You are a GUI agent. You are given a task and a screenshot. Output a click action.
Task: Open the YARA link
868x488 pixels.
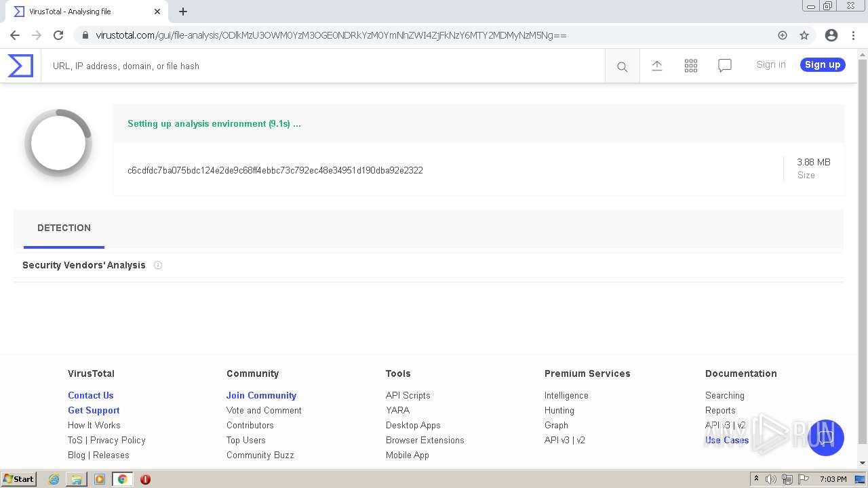click(x=397, y=410)
